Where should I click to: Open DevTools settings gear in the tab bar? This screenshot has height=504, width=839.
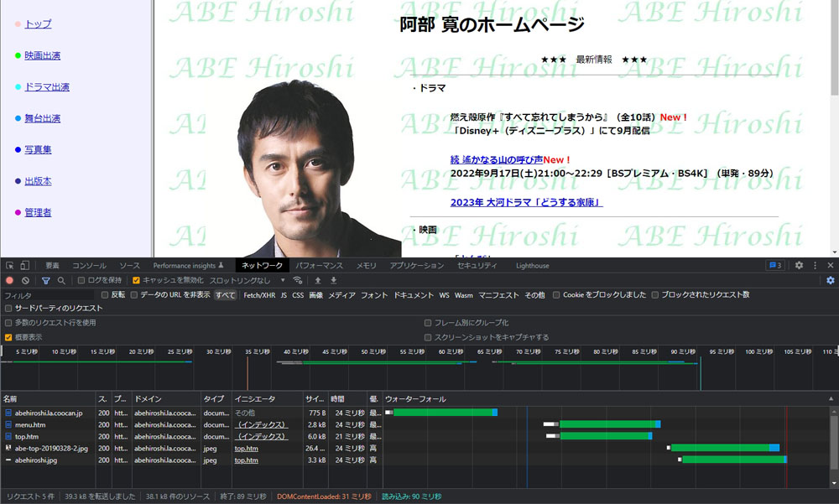(x=799, y=265)
